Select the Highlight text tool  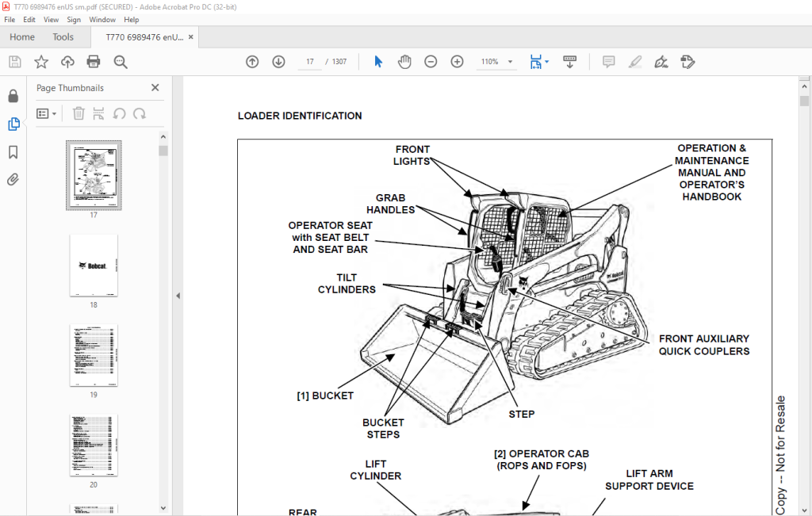[x=635, y=62]
